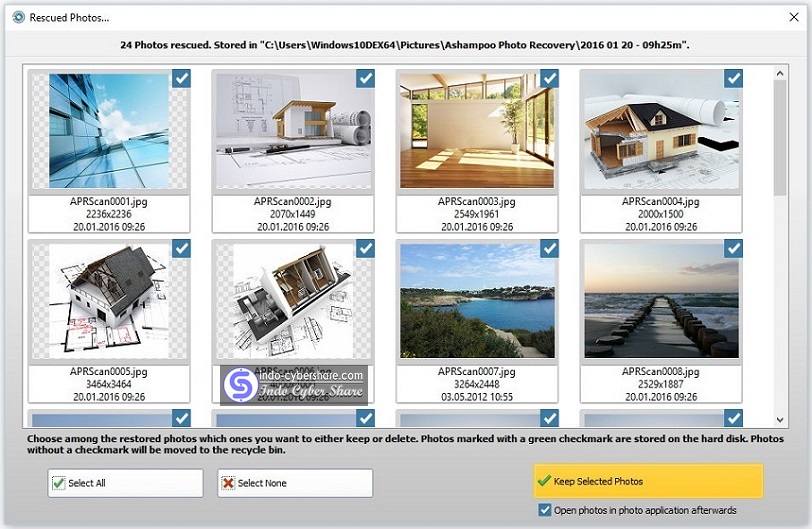Toggle the checkmark on APRScan0003.jpg

[x=549, y=78]
